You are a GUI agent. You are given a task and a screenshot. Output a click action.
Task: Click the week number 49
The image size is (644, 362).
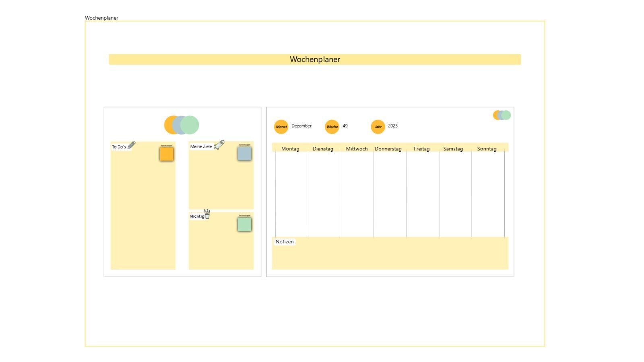345,126
